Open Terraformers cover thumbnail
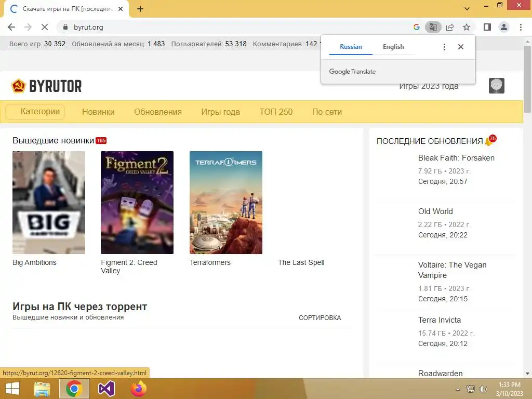The height and width of the screenshot is (399, 532). 226,203
